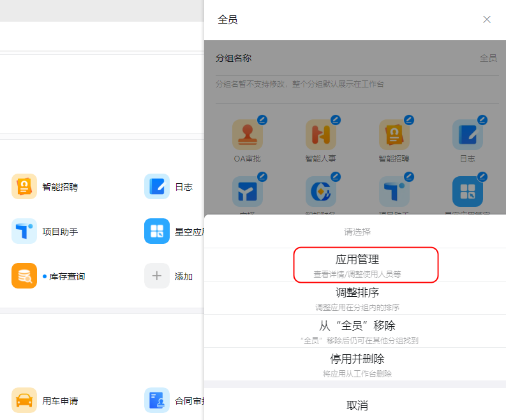
Task: Click the 分组名称 field showing 全员
Action: pos(356,58)
